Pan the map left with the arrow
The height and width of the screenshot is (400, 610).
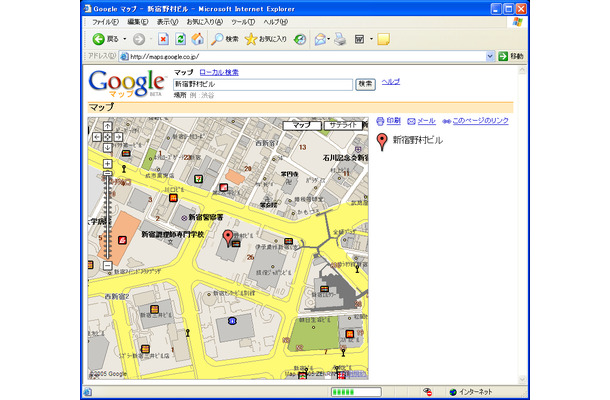pyautogui.click(x=97, y=137)
